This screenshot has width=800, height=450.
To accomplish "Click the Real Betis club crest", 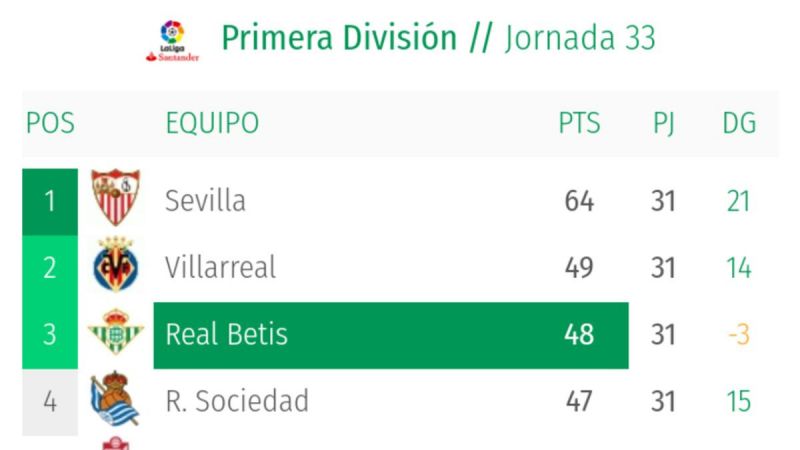I will point(116,334).
